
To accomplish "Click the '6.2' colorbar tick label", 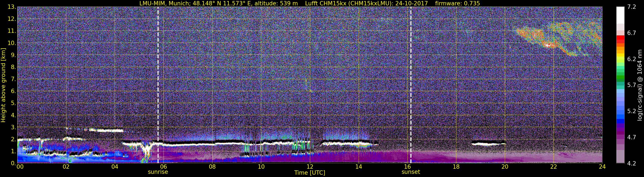I will click(x=632, y=59).
